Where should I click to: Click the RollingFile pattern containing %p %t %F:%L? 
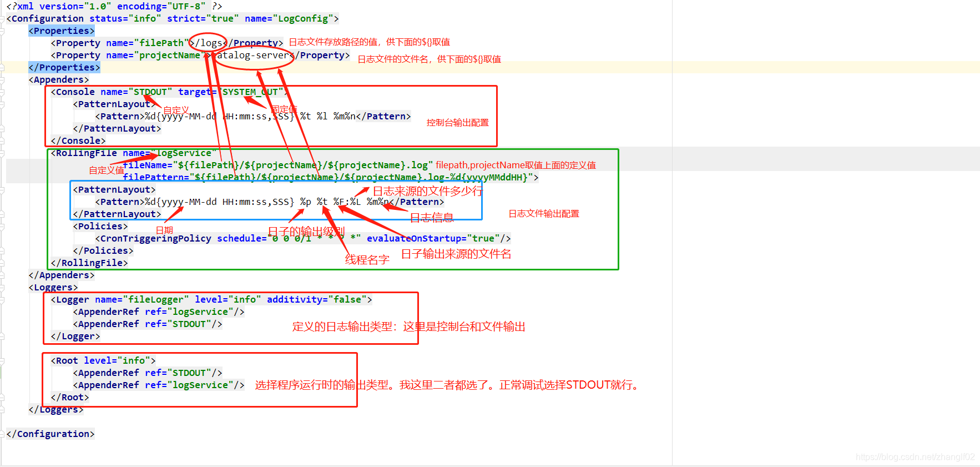(270, 202)
